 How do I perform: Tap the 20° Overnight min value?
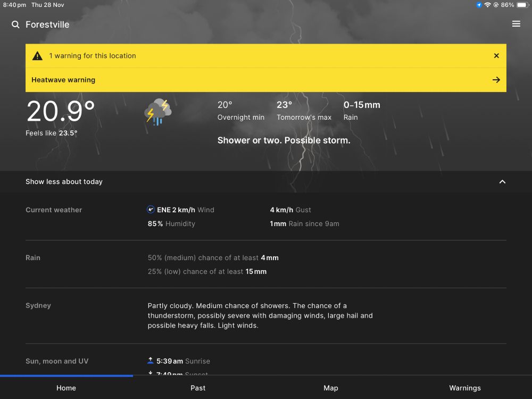pyautogui.click(x=241, y=111)
